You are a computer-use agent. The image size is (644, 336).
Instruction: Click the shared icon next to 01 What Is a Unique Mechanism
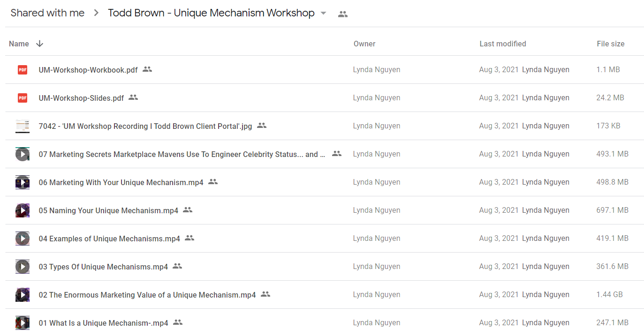pos(178,322)
